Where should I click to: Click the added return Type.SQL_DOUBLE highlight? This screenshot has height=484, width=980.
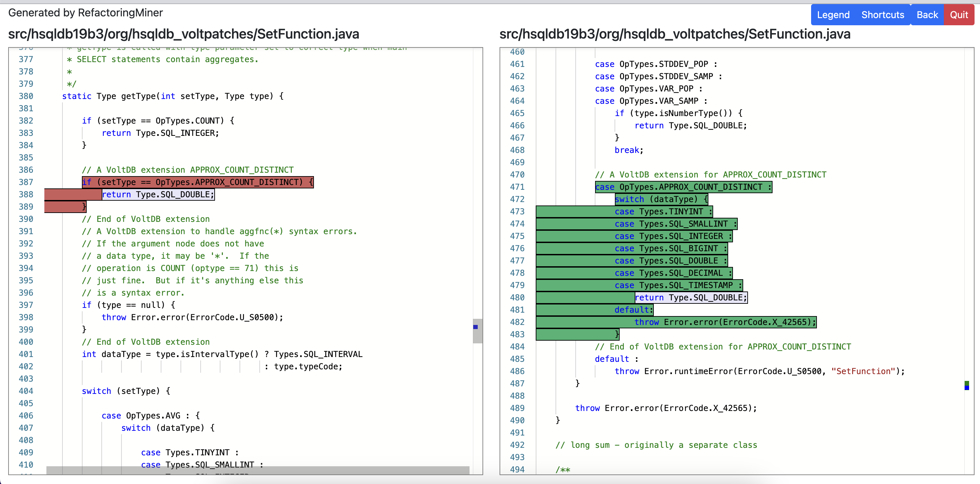(691, 297)
